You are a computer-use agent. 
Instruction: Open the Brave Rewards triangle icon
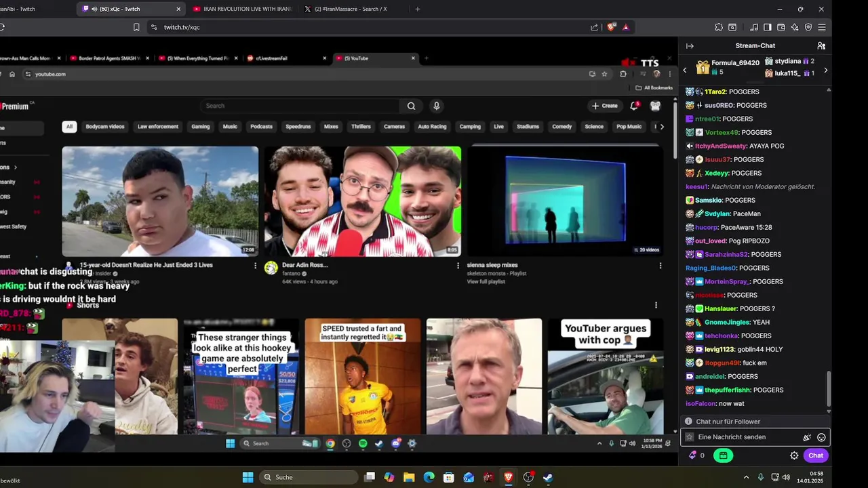tap(625, 27)
